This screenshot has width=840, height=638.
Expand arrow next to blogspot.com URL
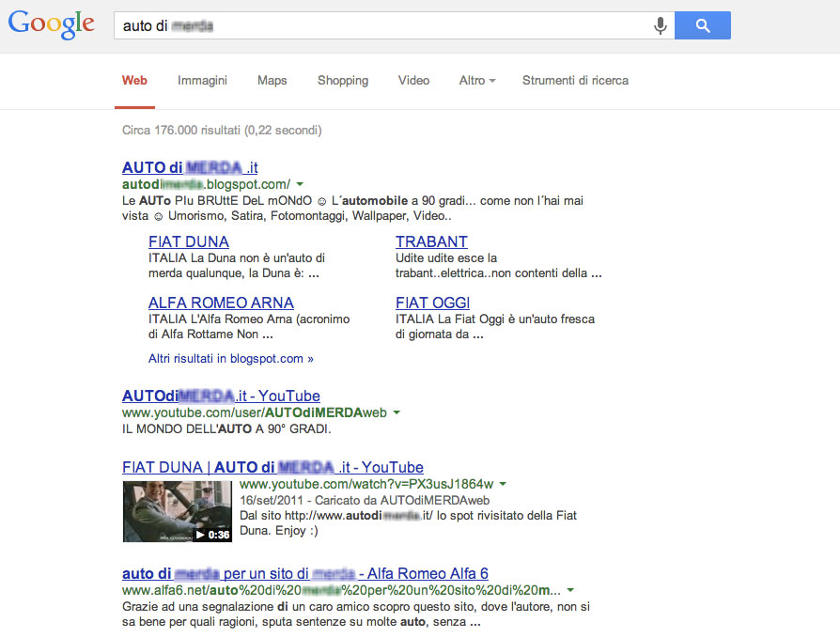tap(300, 184)
